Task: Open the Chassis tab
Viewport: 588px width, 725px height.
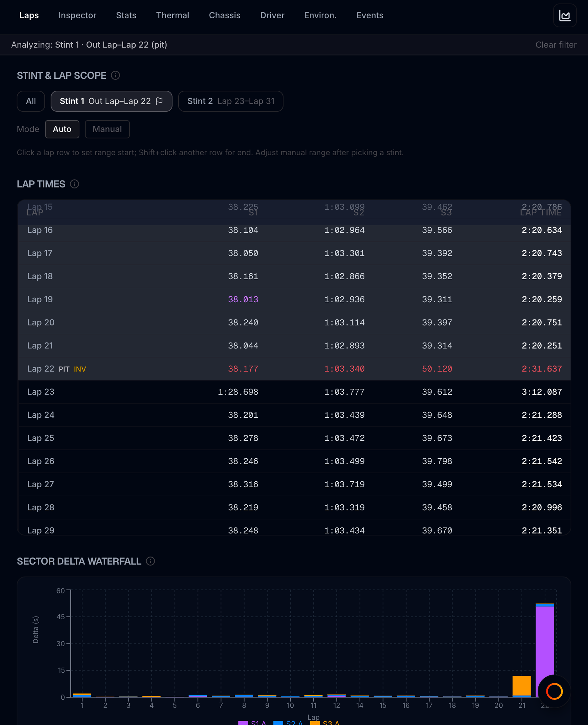Action: click(x=224, y=15)
